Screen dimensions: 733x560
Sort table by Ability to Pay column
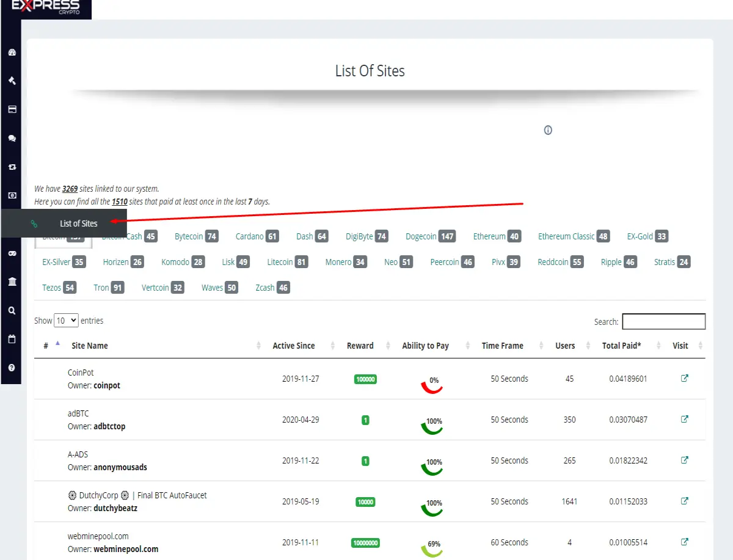click(426, 346)
